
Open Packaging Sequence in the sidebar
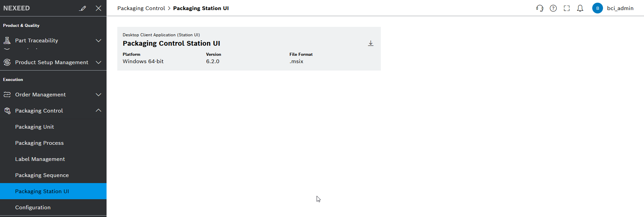point(42,175)
